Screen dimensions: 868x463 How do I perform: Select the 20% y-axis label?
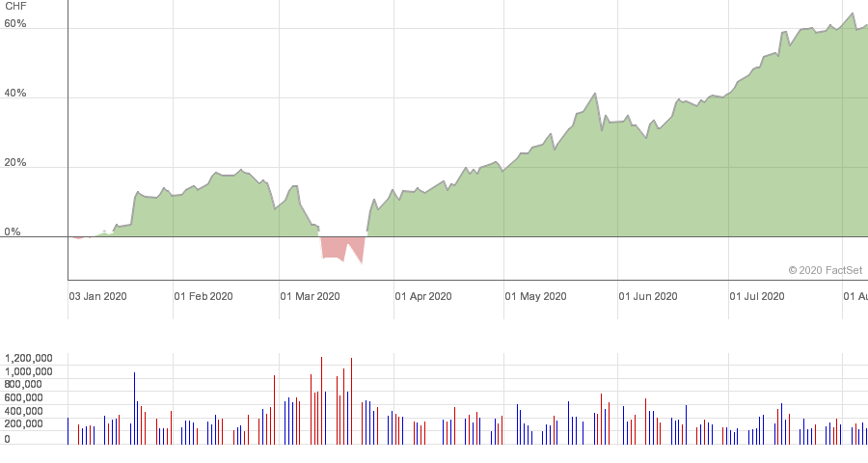[14, 163]
